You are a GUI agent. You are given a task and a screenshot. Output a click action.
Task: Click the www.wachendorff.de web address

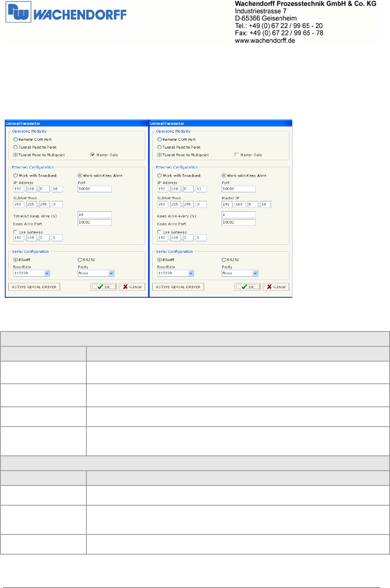tap(265, 40)
